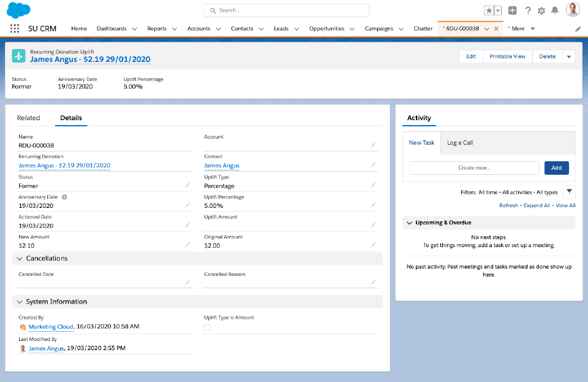The width and height of the screenshot is (588, 382).
Task: Open the global actions plus icon
Action: (x=513, y=10)
